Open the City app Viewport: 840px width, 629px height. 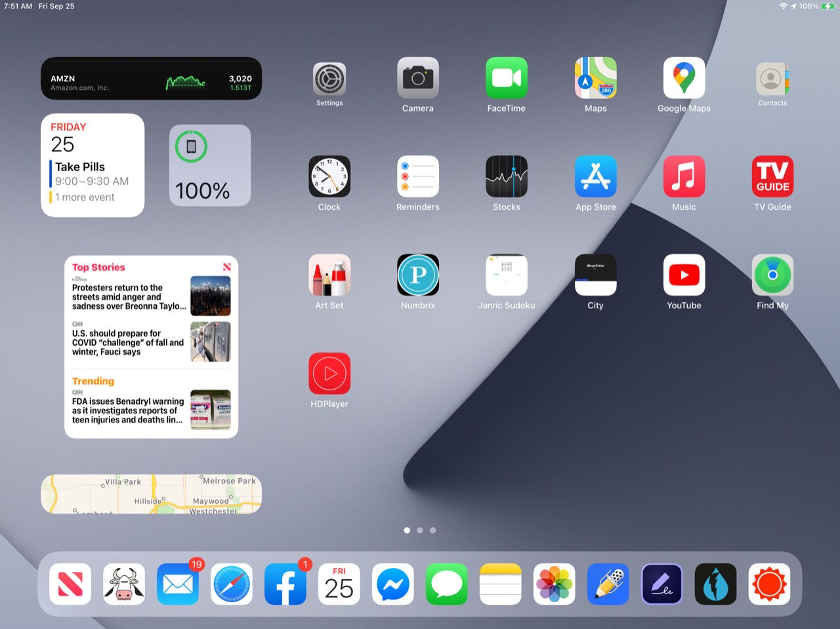pos(596,275)
